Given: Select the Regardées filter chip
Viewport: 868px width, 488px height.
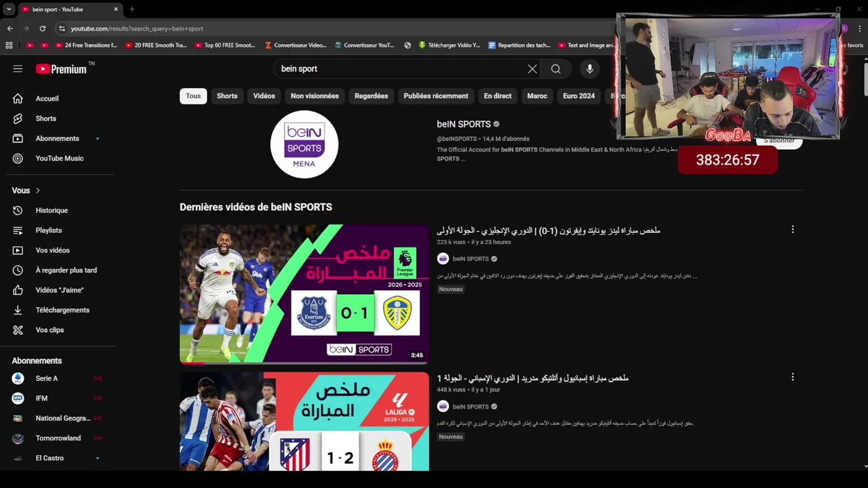Looking at the screenshot, I should point(371,96).
